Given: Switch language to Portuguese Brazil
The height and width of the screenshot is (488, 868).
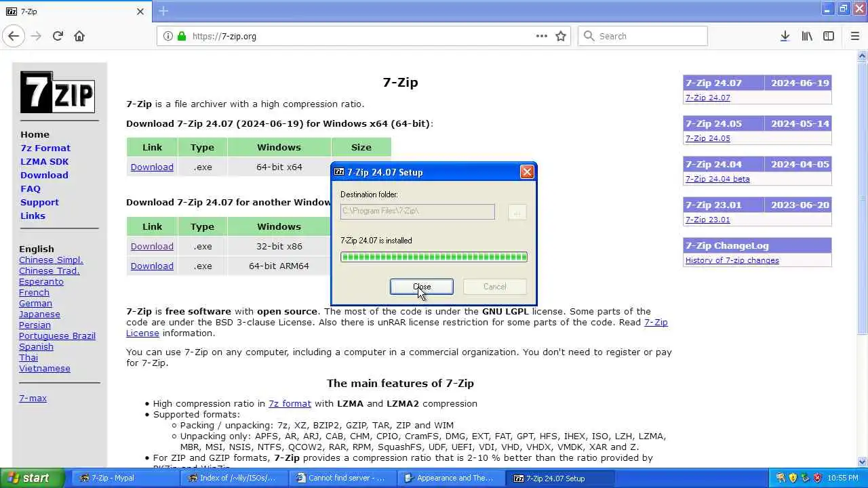Looking at the screenshot, I should click(x=57, y=335).
